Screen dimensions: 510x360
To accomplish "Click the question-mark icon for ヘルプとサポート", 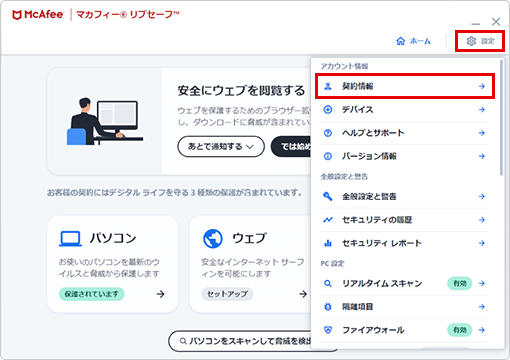I will tap(328, 133).
